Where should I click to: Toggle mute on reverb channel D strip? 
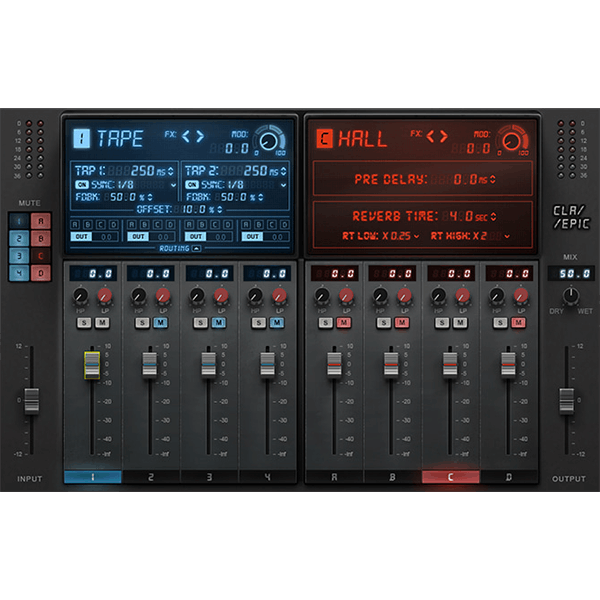(x=519, y=320)
